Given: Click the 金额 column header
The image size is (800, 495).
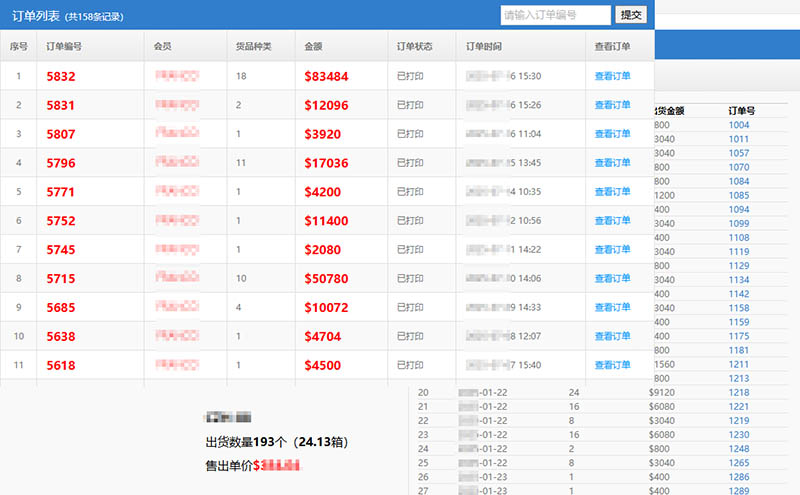Looking at the screenshot, I should pos(314,46).
